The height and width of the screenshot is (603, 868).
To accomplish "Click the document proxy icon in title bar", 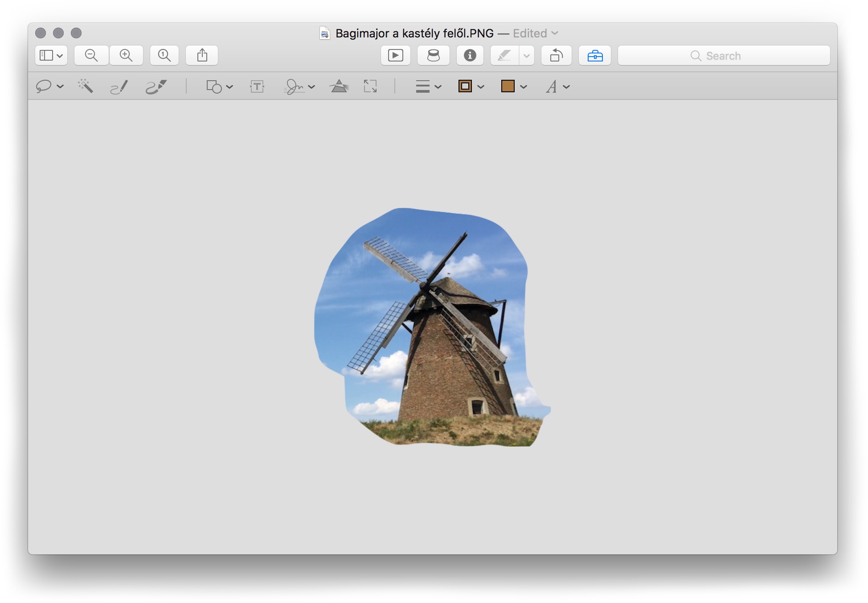I will coord(325,33).
